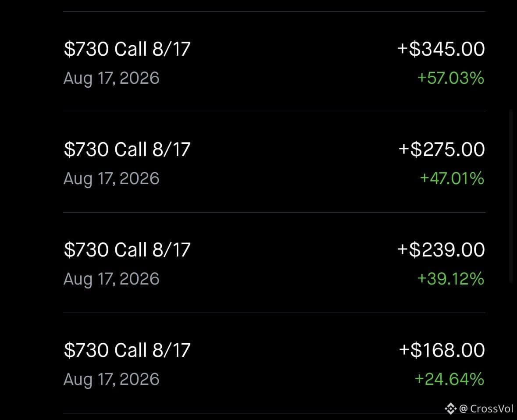517x420 pixels.
Task: Click the +24.64% green return percentage
Action: pos(449,379)
